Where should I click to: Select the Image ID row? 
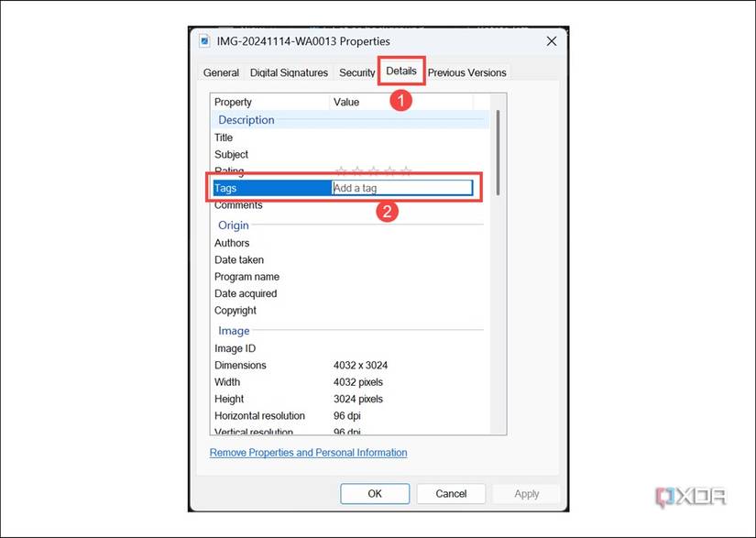coord(350,348)
